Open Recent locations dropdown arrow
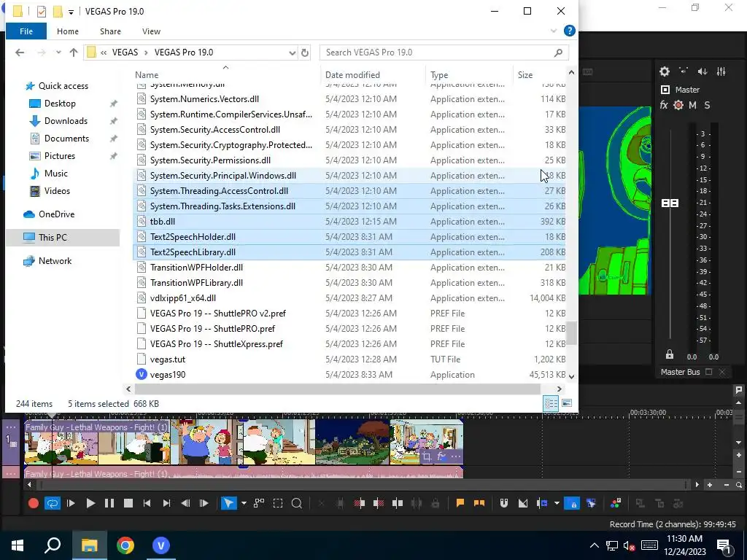Screen dimensions: 747x560 (58, 52)
